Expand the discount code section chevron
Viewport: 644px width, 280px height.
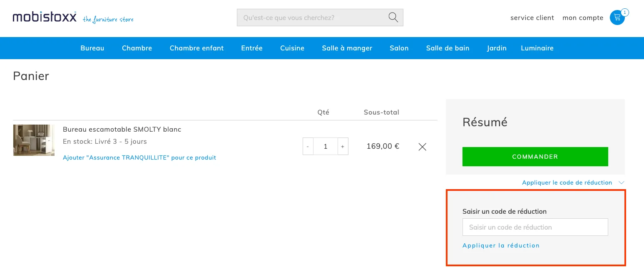click(622, 182)
